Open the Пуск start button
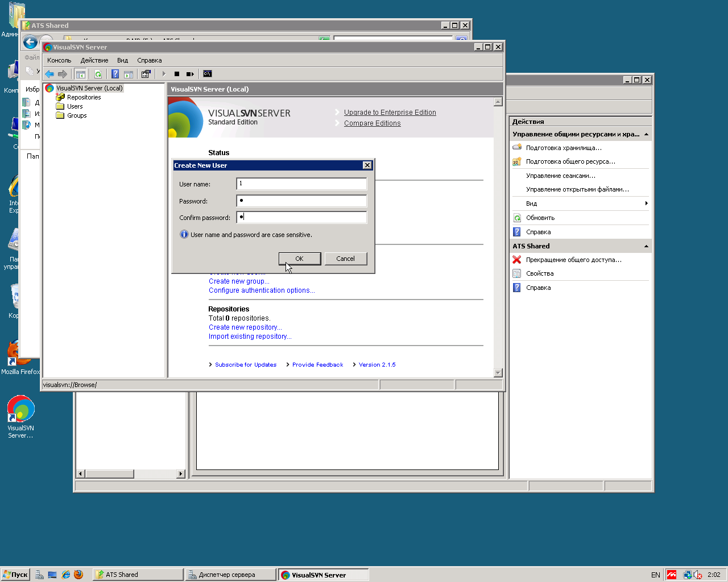 [15, 575]
